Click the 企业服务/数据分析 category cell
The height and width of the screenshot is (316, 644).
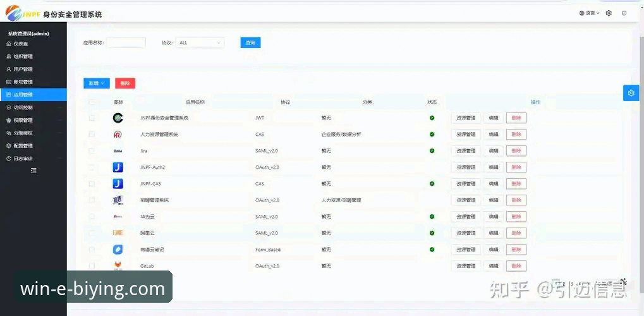[341, 135]
